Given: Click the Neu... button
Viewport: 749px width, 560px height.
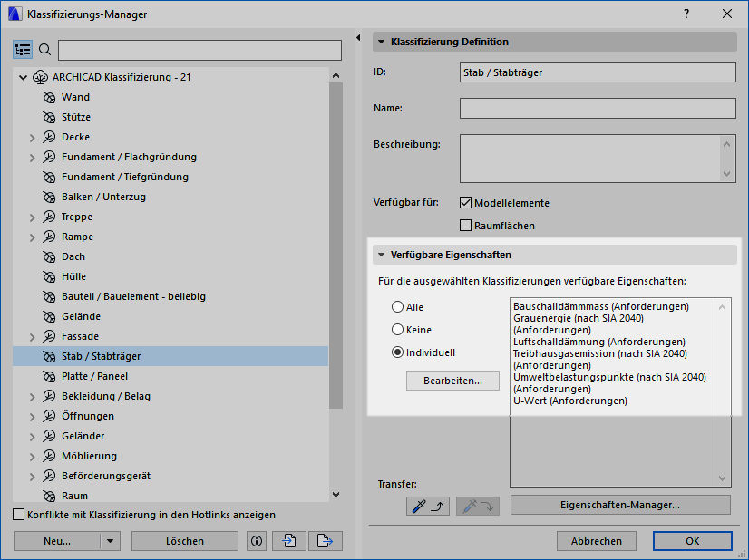Looking at the screenshot, I should 57,541.
